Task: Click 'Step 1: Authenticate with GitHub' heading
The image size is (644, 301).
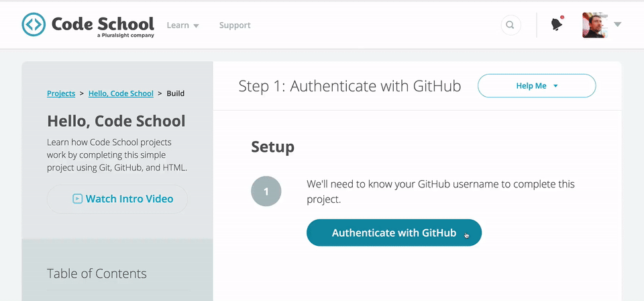Action: pos(350,87)
